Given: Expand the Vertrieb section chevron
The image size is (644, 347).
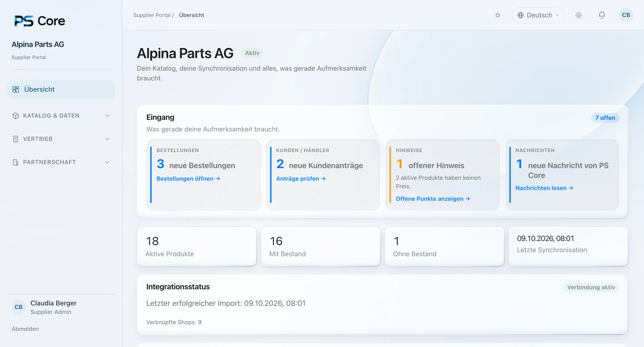Looking at the screenshot, I should click(x=107, y=139).
